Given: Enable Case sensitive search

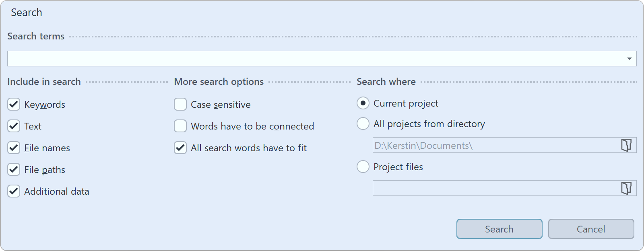Looking at the screenshot, I should [x=180, y=104].
